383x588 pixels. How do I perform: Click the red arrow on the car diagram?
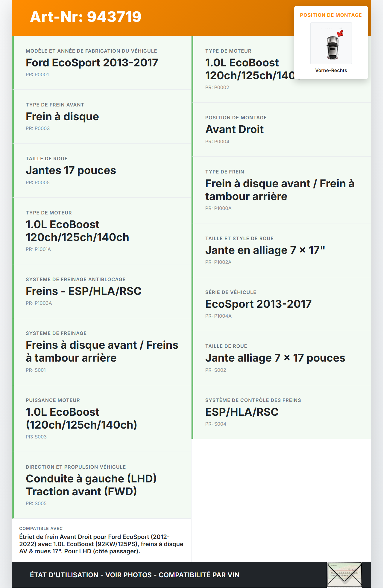(x=340, y=33)
